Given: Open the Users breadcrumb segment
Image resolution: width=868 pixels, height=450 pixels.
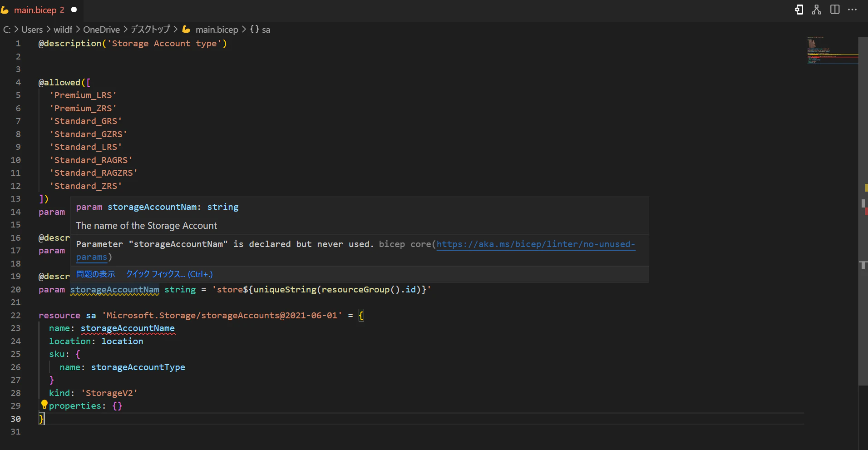Looking at the screenshot, I should 32,30.
